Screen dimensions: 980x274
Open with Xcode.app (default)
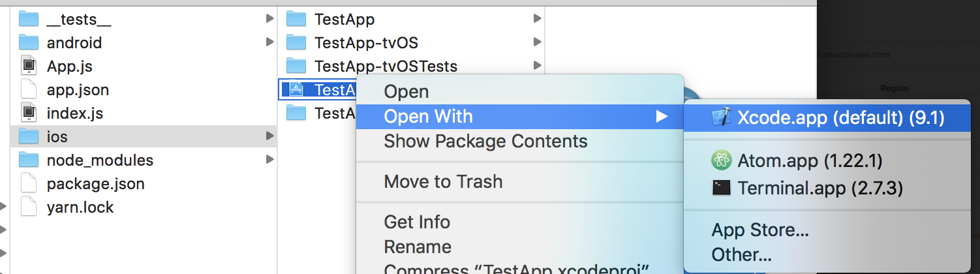pos(840,117)
